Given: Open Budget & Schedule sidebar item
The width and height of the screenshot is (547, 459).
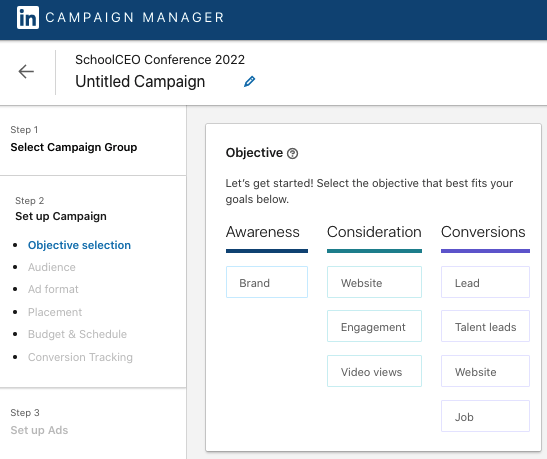Looking at the screenshot, I should click(x=77, y=334).
